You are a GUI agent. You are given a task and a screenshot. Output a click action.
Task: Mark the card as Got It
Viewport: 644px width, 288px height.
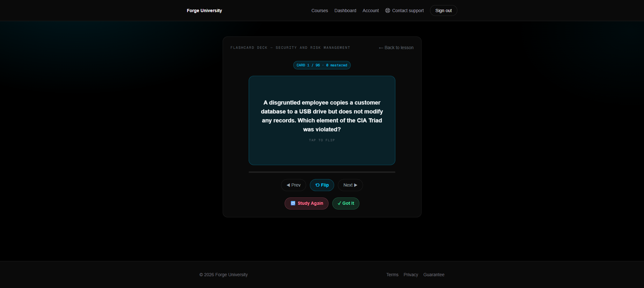click(346, 203)
